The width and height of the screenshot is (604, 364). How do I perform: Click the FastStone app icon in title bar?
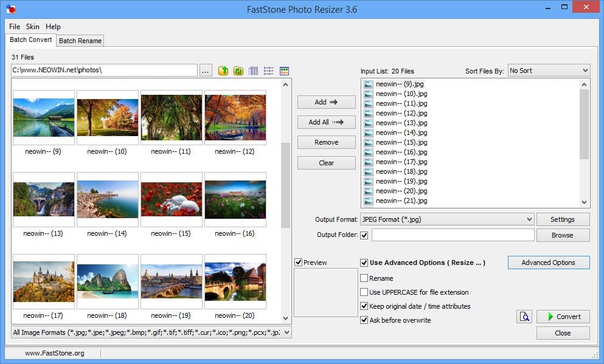click(x=10, y=9)
